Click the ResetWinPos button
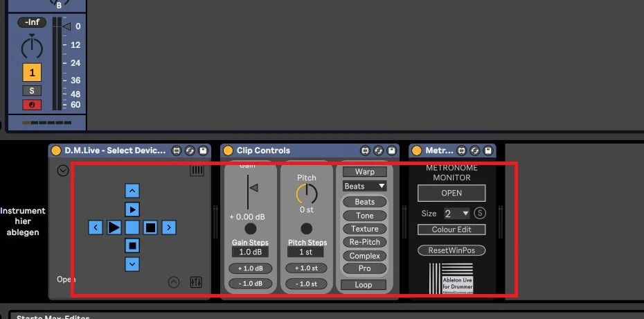Screen dimensions: 644x319 [x=451, y=250]
